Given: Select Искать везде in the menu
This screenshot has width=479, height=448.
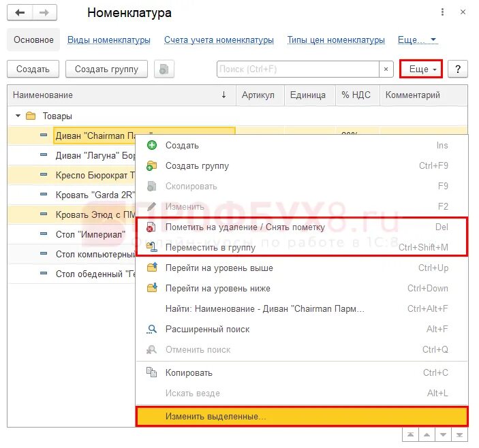Looking at the screenshot, I should [x=302, y=393].
